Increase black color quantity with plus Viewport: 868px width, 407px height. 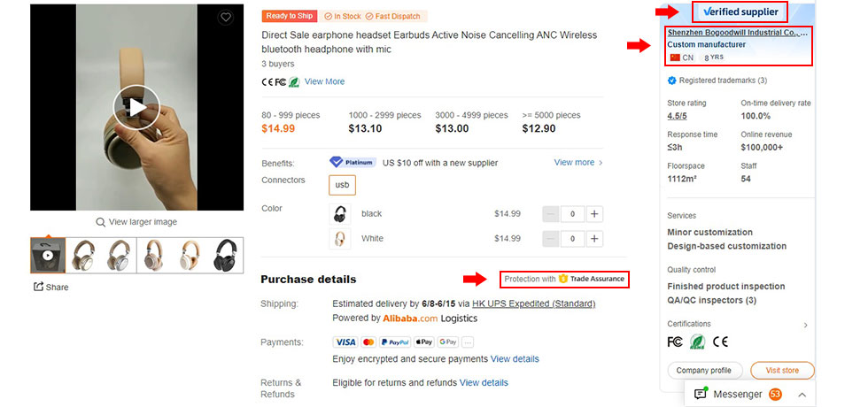pyautogui.click(x=594, y=214)
